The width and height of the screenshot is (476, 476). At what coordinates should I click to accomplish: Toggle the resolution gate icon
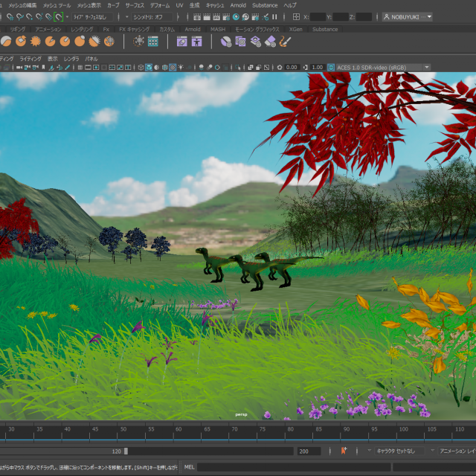[x=96, y=68]
